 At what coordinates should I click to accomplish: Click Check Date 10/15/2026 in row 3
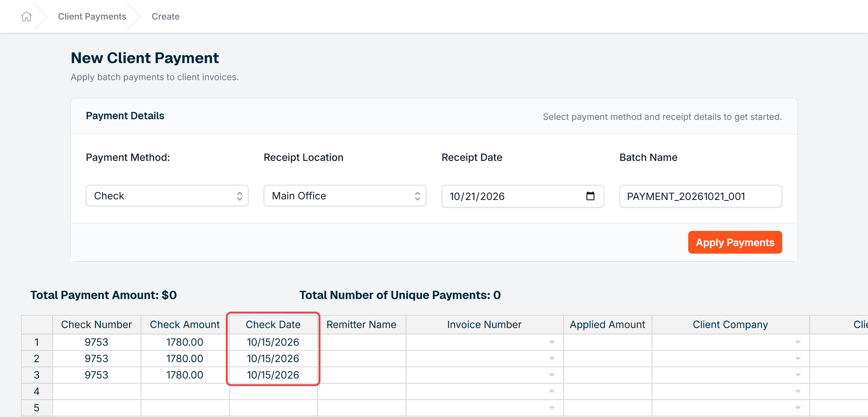tap(273, 375)
